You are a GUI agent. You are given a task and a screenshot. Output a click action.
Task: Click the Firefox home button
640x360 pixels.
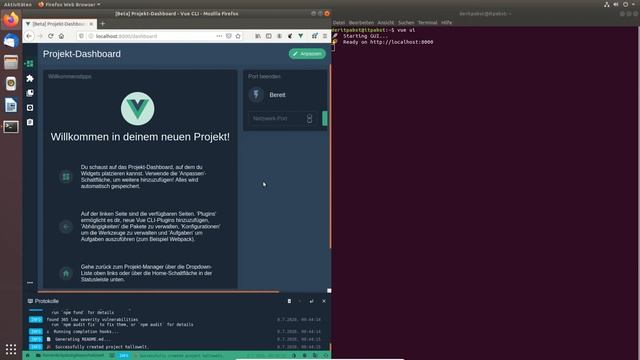(61, 36)
